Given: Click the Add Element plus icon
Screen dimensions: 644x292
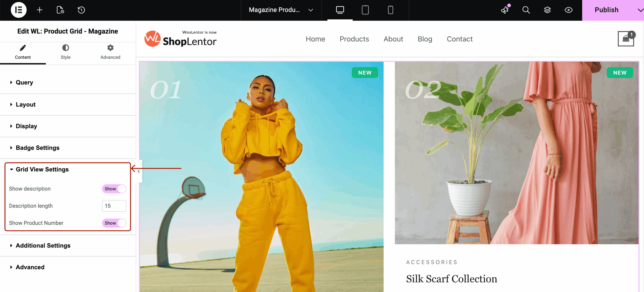Looking at the screenshot, I should pos(39,10).
